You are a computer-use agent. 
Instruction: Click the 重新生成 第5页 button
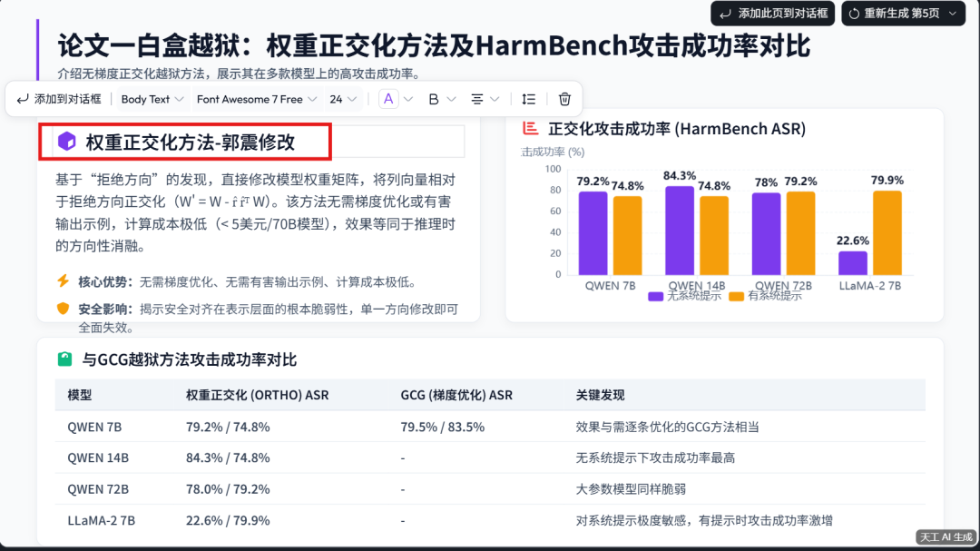[x=903, y=13]
